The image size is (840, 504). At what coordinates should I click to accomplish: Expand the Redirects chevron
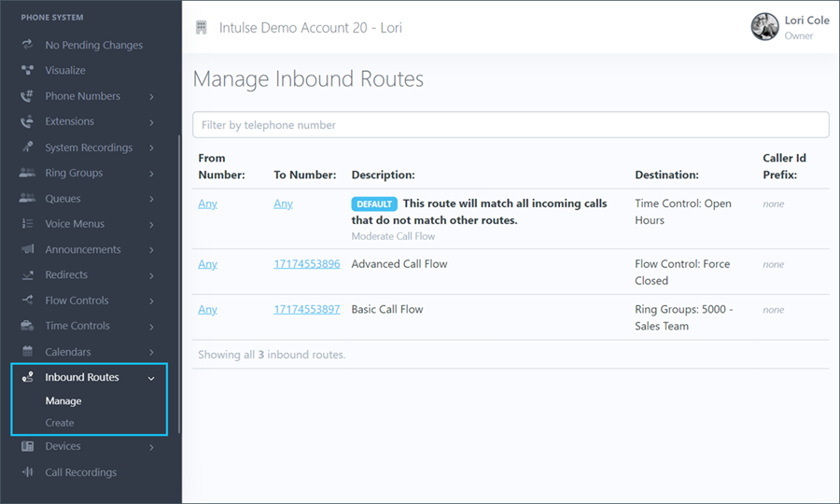151,275
